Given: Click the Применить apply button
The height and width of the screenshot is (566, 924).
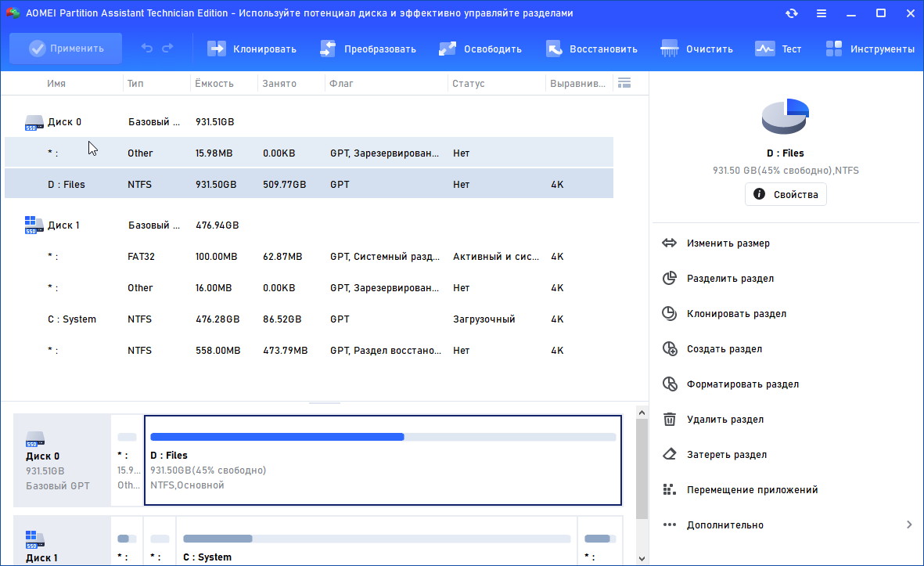Looking at the screenshot, I should pyautogui.click(x=66, y=49).
